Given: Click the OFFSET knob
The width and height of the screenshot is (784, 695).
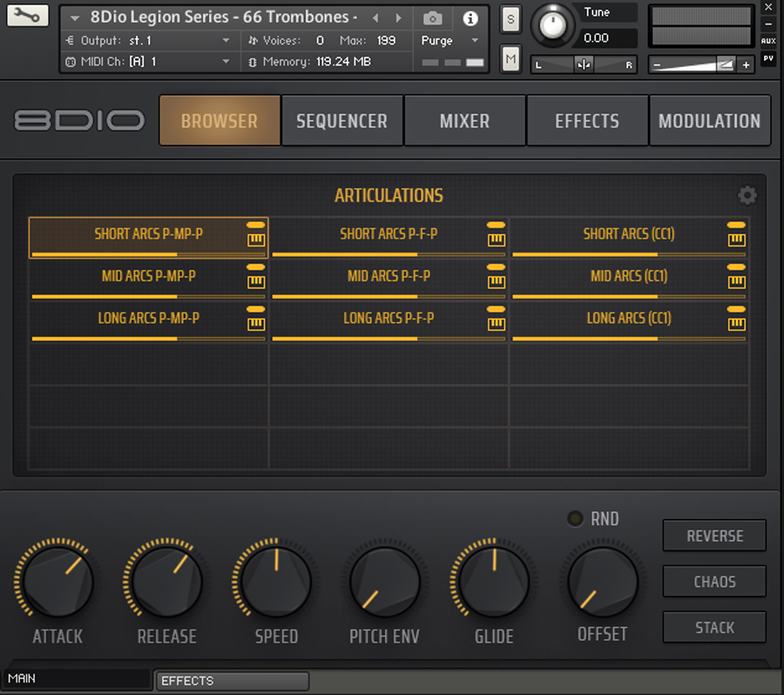Looking at the screenshot, I should tap(603, 582).
